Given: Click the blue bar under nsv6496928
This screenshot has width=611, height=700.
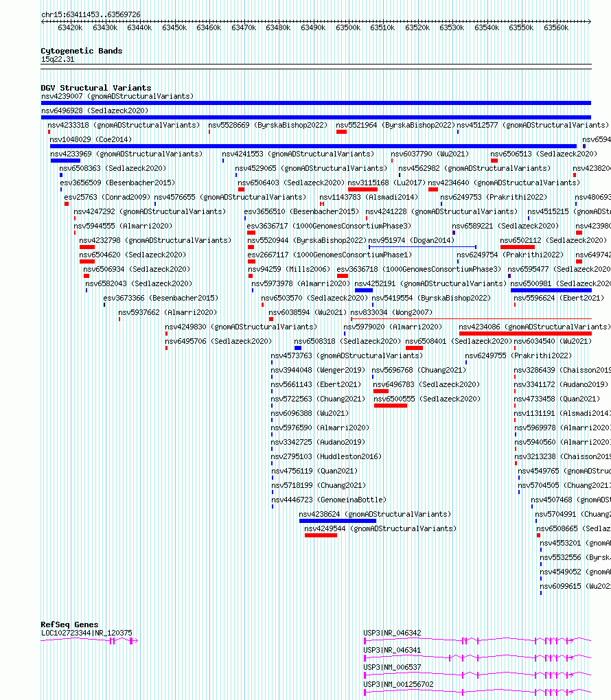Looking at the screenshot, I should click(316, 117).
